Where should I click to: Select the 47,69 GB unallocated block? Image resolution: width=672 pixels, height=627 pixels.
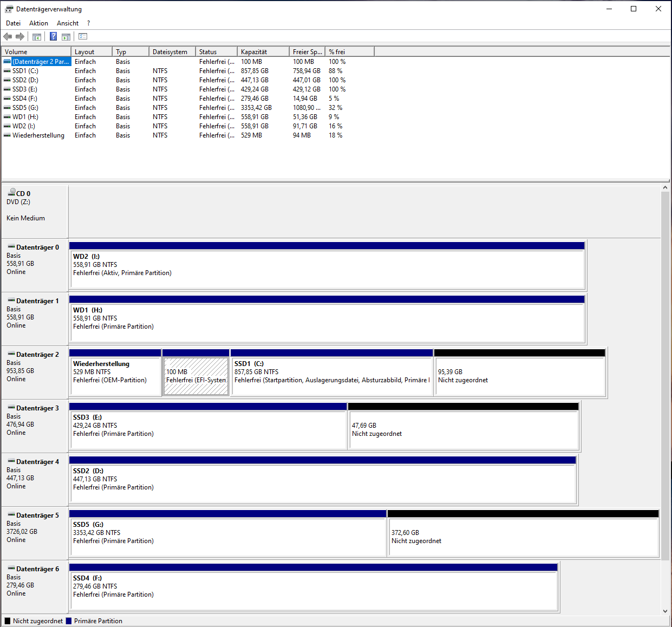tap(464, 426)
